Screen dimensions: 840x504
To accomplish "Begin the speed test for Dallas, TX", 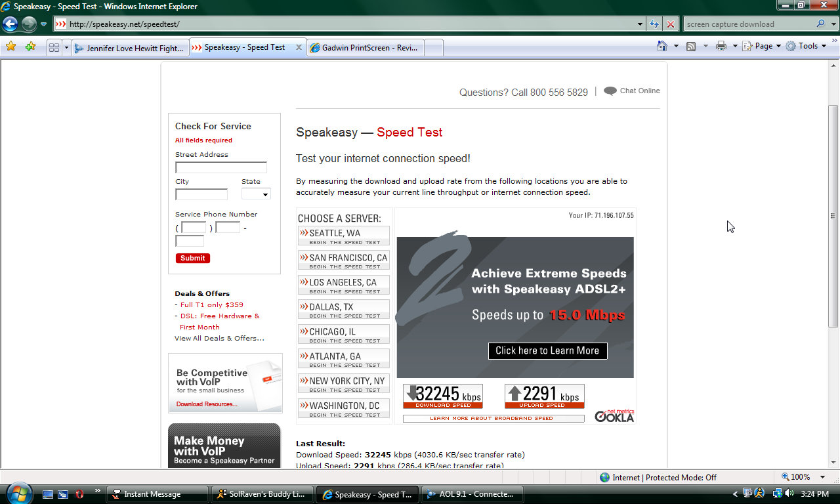I will tap(344, 310).
